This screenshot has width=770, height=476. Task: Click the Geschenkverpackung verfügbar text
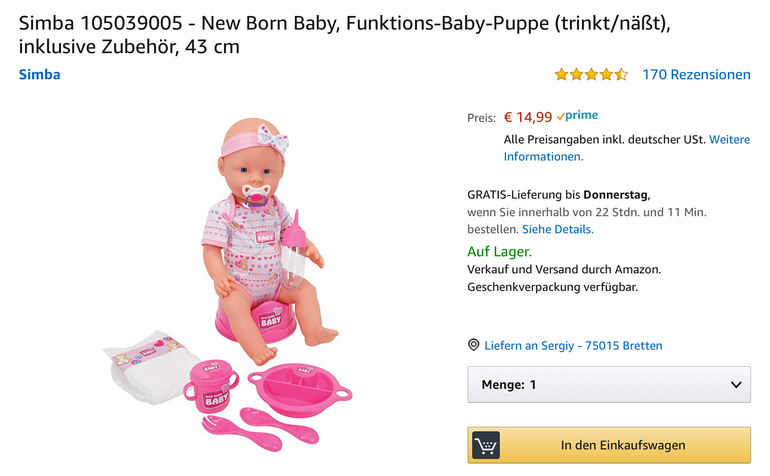point(552,287)
